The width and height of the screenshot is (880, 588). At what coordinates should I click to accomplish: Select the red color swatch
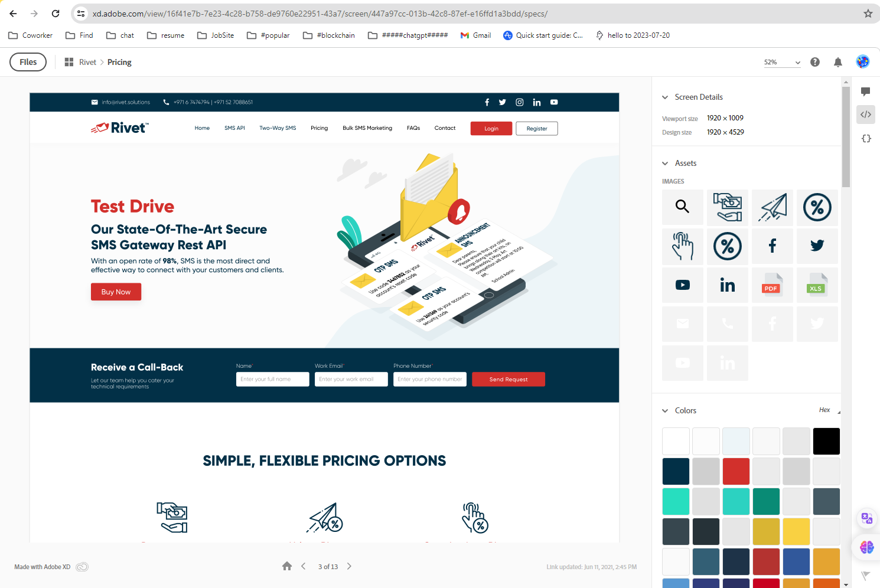pyautogui.click(x=736, y=471)
